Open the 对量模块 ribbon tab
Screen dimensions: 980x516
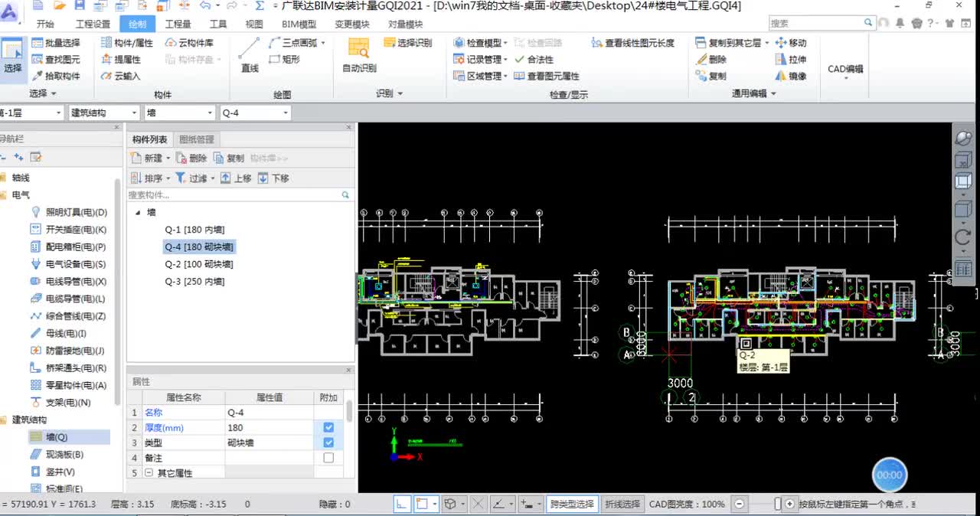point(405,24)
